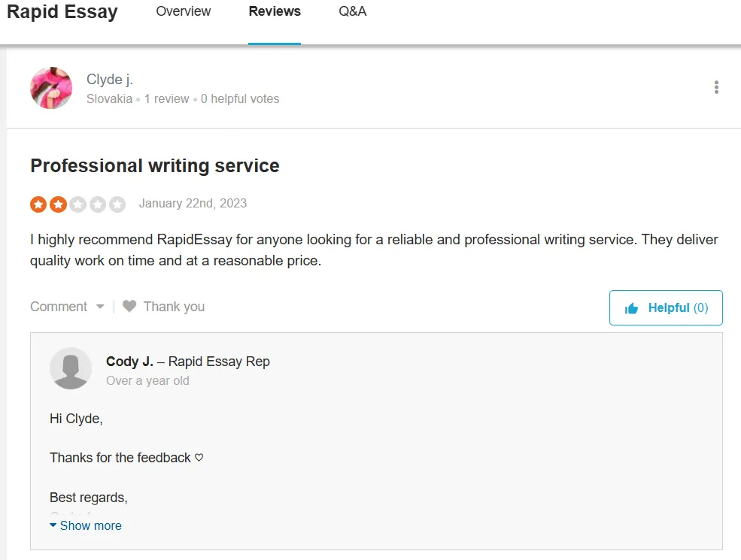Select the second orange rating star
Viewport: 741px width, 560px height.
coord(58,204)
